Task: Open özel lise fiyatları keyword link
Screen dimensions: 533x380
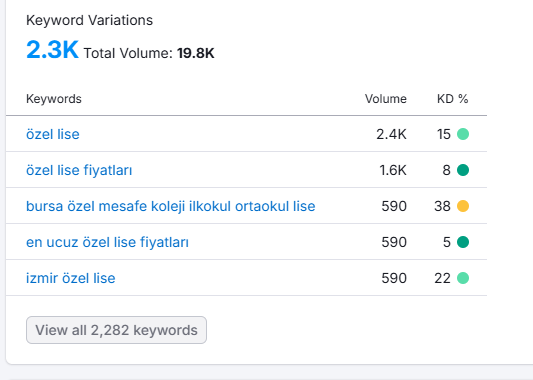Action: [x=79, y=170]
